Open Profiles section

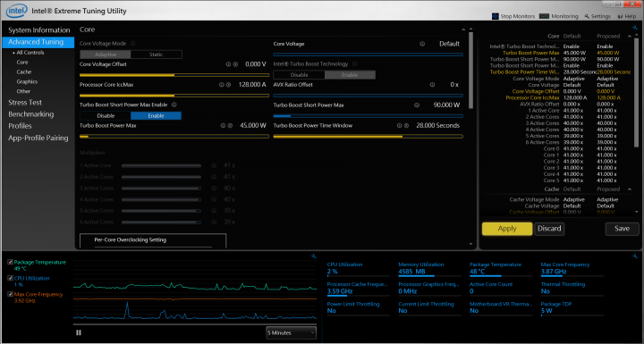[20, 126]
